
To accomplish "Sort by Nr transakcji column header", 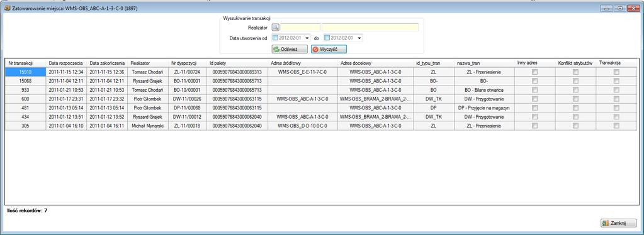I will click(x=25, y=63).
